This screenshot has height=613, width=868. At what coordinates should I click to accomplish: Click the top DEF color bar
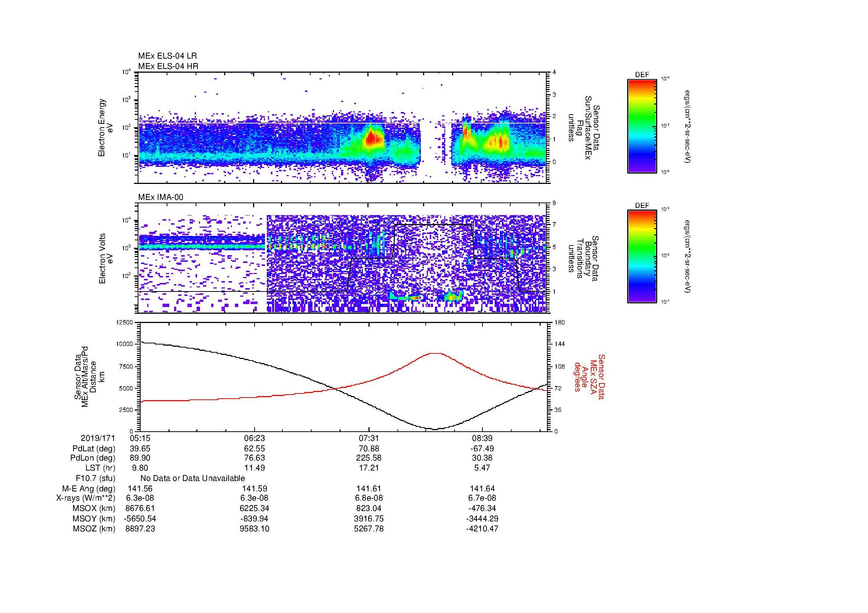click(642, 126)
